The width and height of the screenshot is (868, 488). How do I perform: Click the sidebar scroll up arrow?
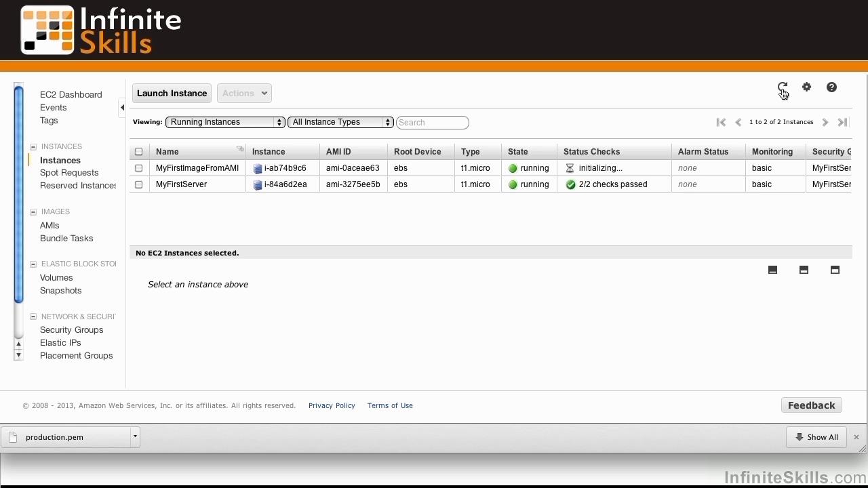click(18, 344)
